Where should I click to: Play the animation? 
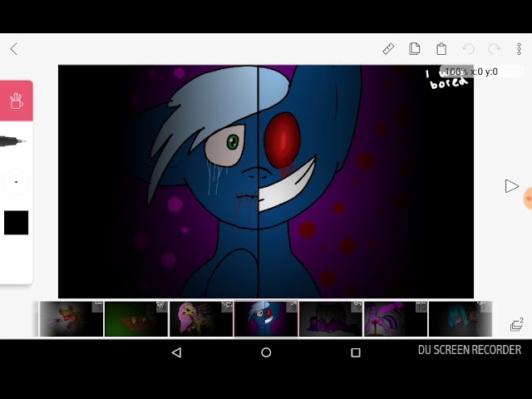(511, 186)
